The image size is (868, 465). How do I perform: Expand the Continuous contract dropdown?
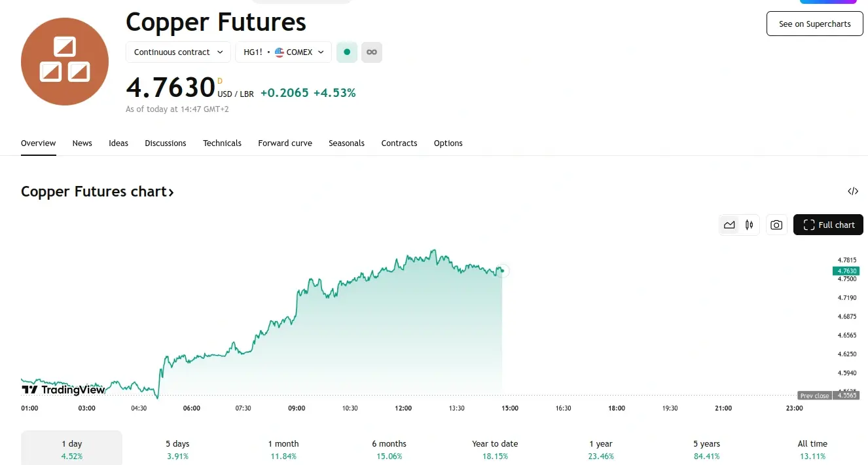tap(178, 52)
